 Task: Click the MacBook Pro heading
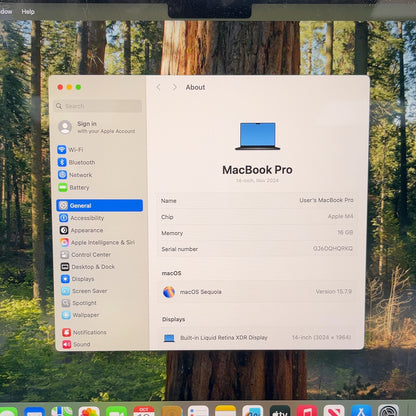coord(257,170)
